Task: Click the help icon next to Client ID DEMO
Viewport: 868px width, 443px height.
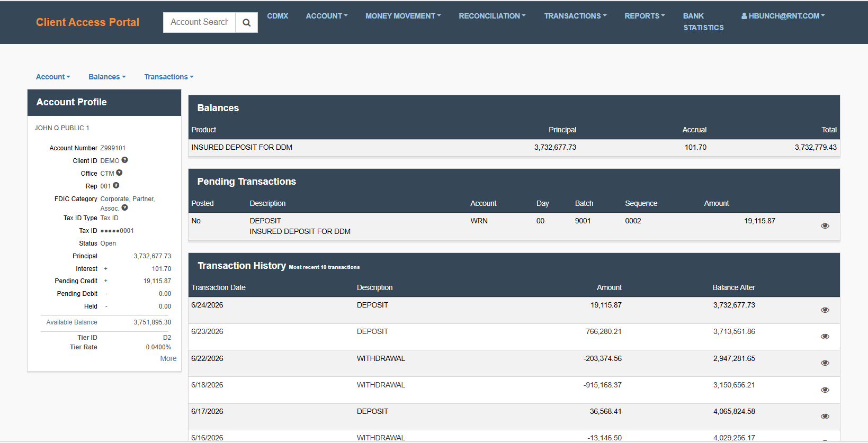Action: (x=124, y=160)
